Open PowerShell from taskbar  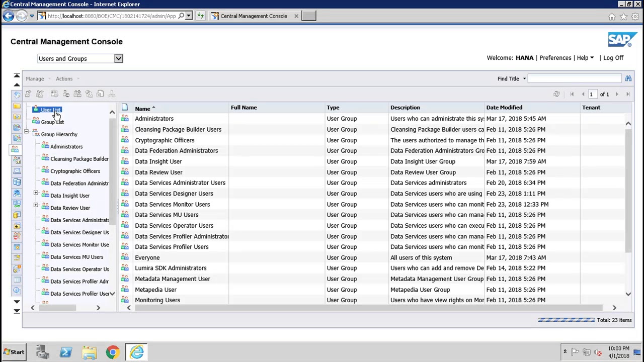pos(66,352)
